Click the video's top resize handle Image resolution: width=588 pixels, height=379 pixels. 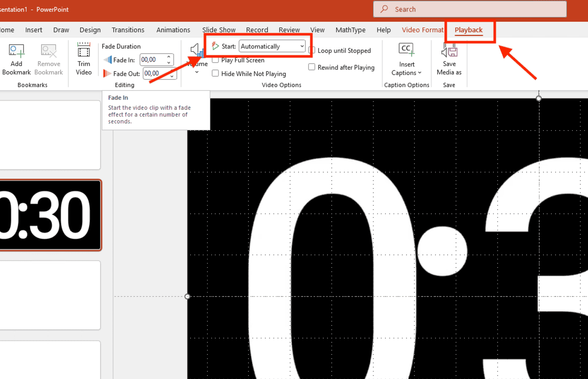point(539,99)
